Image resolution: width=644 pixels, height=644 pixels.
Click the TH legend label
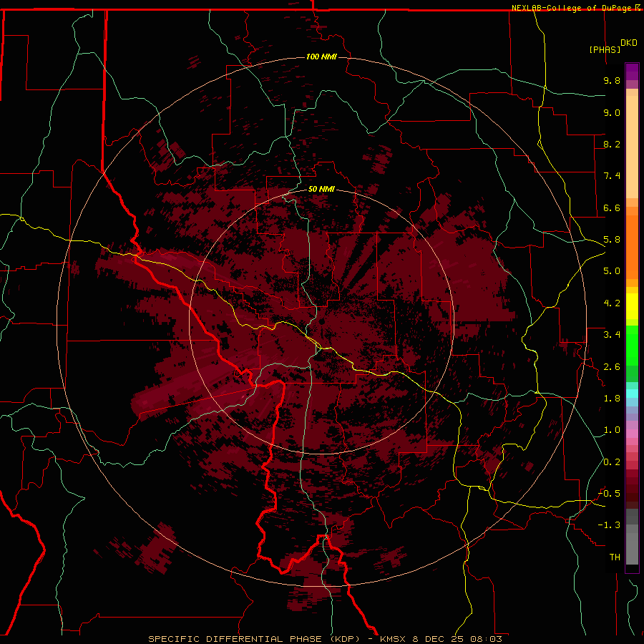coord(615,557)
